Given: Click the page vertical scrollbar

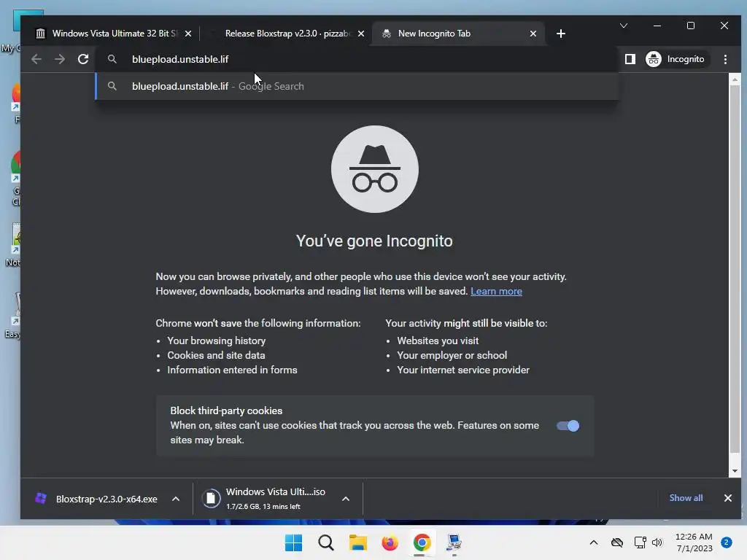Looking at the screenshot, I should click(735, 269).
